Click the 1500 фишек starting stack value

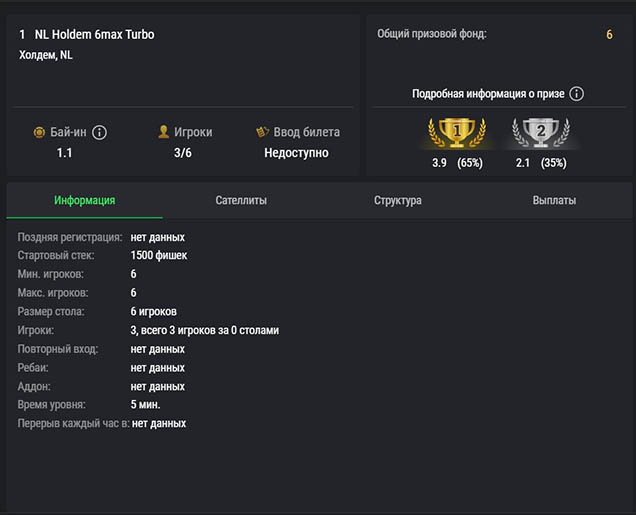coord(159,256)
